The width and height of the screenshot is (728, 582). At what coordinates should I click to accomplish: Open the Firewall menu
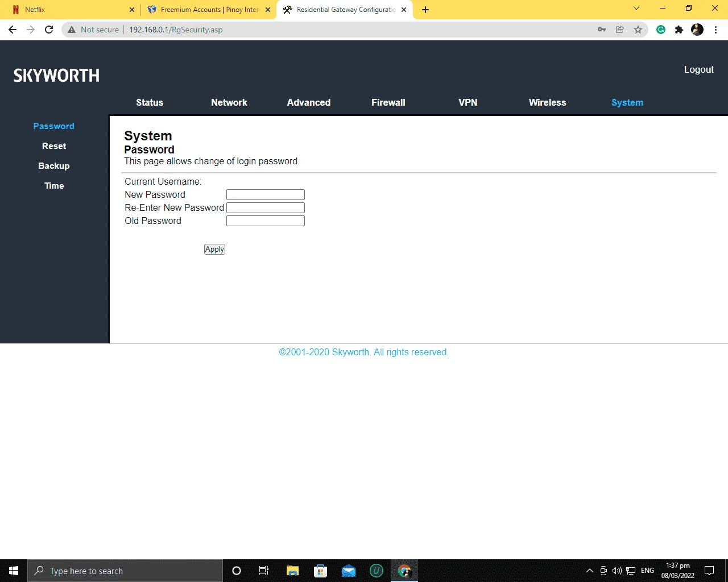click(388, 102)
